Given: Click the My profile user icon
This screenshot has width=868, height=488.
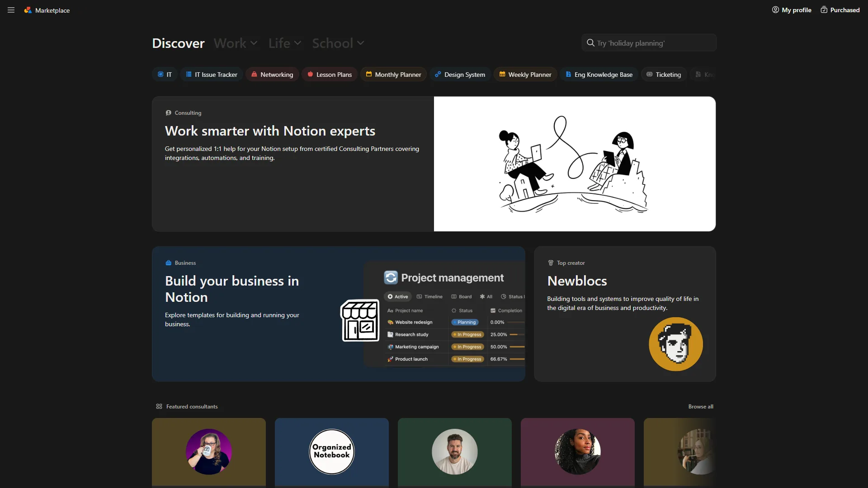Looking at the screenshot, I should [x=775, y=10].
